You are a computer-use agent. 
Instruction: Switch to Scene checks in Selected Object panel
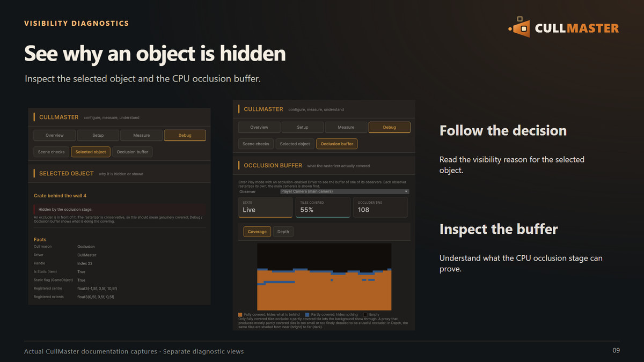coord(51,152)
